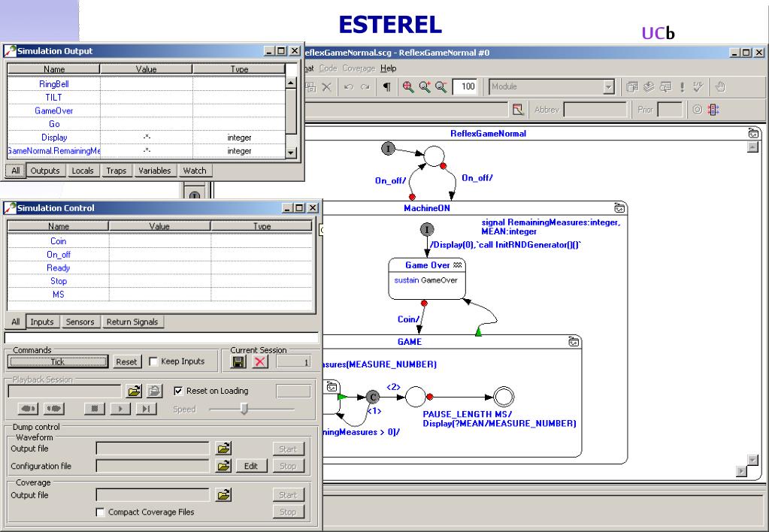The width and height of the screenshot is (769, 532).
Task: Switch to the Traps tab
Action: point(117,171)
